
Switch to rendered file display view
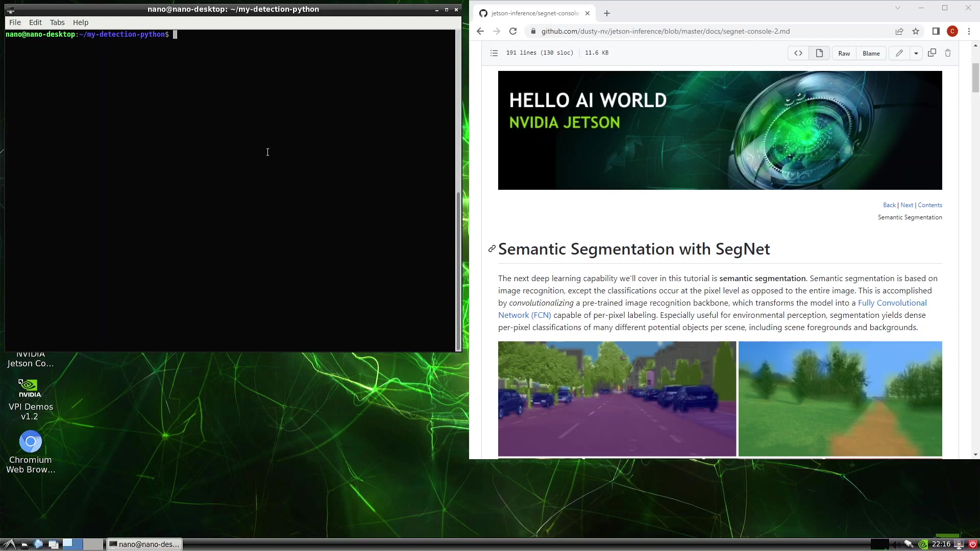819,53
